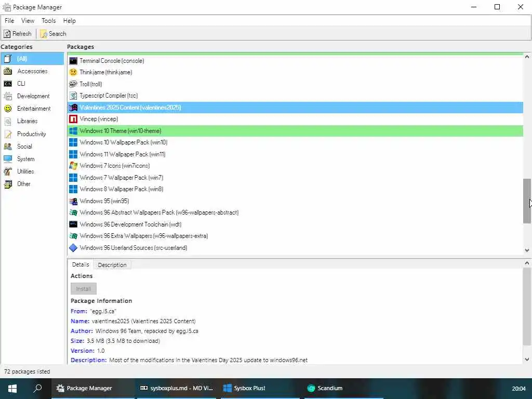This screenshot has height=399, width=532.
Task: Click the Terminal Console package icon
Action: pos(73,61)
